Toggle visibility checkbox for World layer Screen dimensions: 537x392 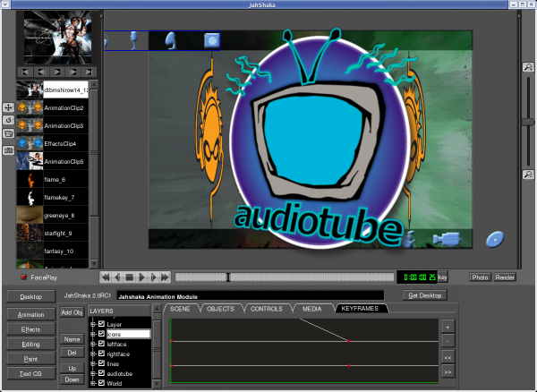click(x=101, y=383)
